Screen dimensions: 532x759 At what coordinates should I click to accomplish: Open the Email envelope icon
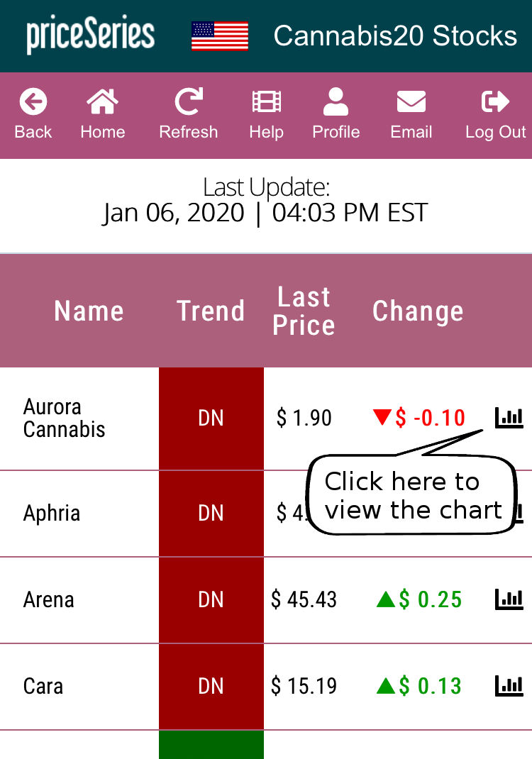coord(411,101)
